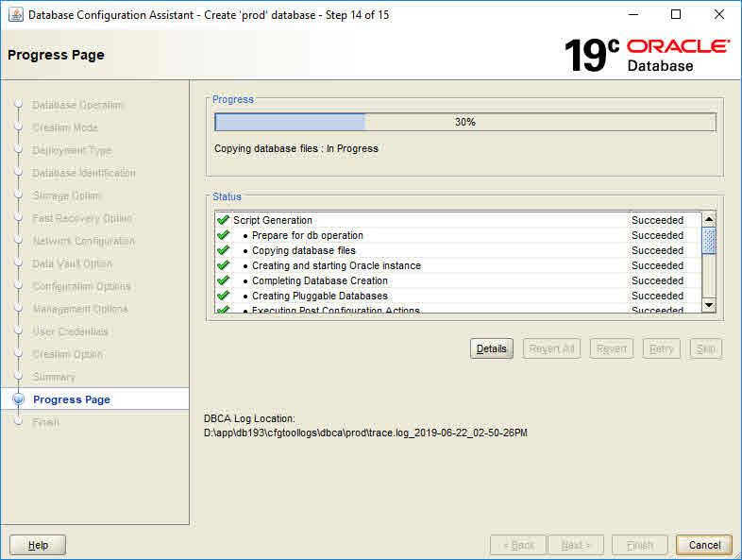This screenshot has height=560, width=742.
Task: Click the status list scrollbar thumb
Action: pos(709,240)
